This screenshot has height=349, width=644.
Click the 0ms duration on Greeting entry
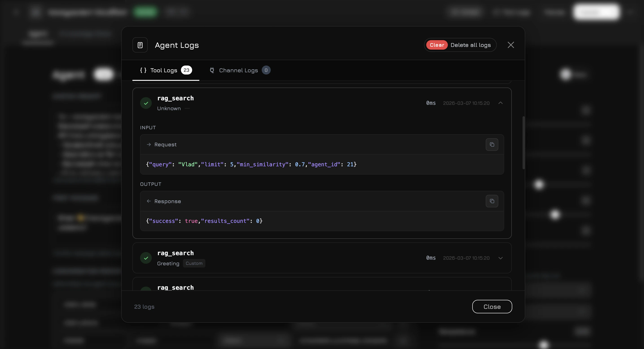[x=431, y=258]
